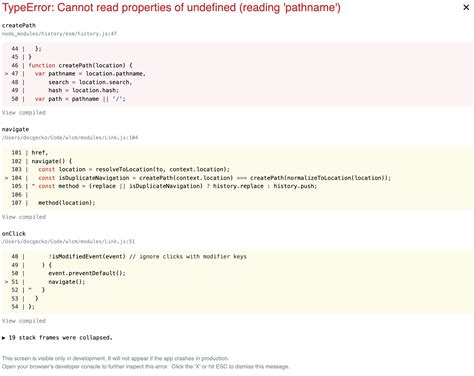Expand the 19 collapsed stack frames

click(57, 338)
